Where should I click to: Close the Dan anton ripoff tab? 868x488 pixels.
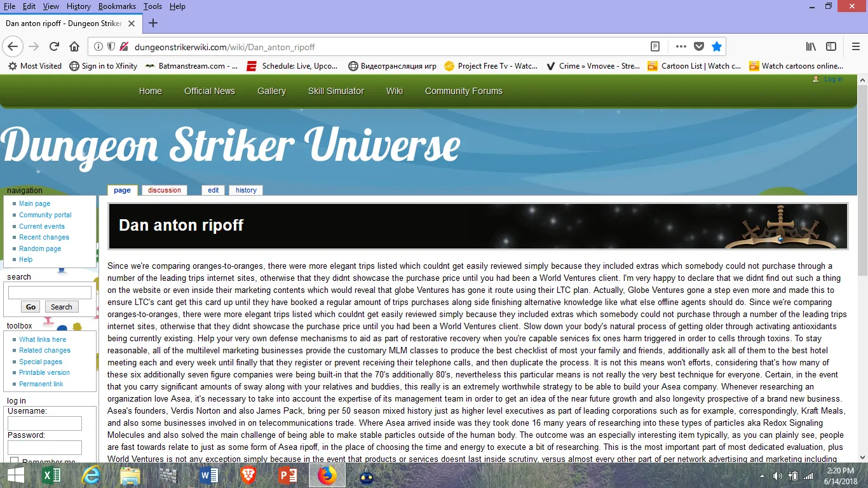tap(132, 24)
